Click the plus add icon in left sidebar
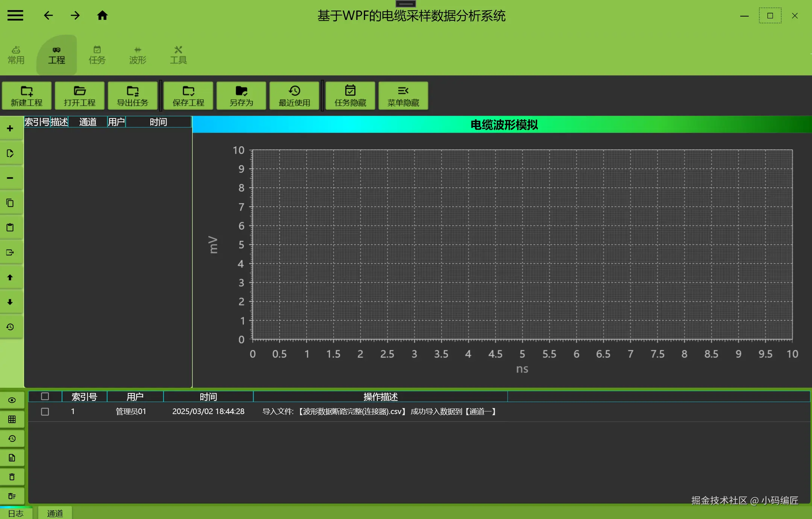 (10, 129)
